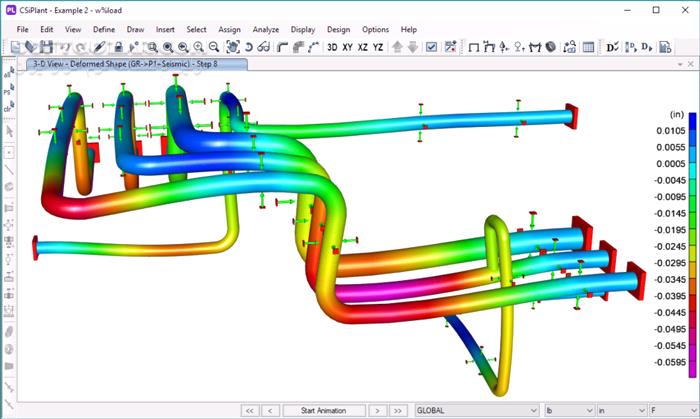
Task: Open the 'in' length units dropdown
Action: [x=619, y=410]
